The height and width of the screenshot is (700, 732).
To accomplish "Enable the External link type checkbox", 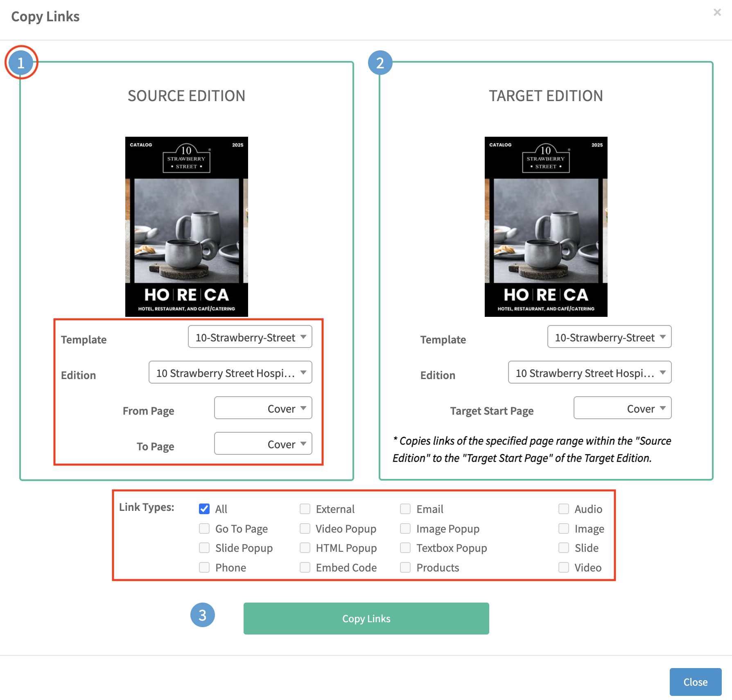I will [305, 509].
